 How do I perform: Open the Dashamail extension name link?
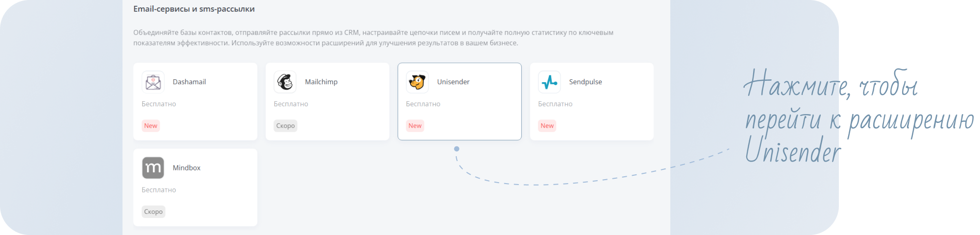[x=189, y=82]
